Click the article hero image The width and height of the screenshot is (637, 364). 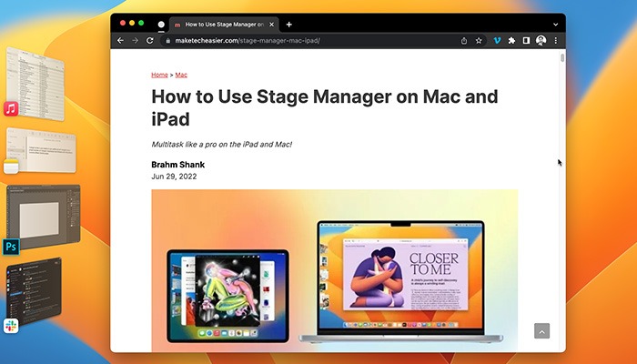click(x=335, y=270)
